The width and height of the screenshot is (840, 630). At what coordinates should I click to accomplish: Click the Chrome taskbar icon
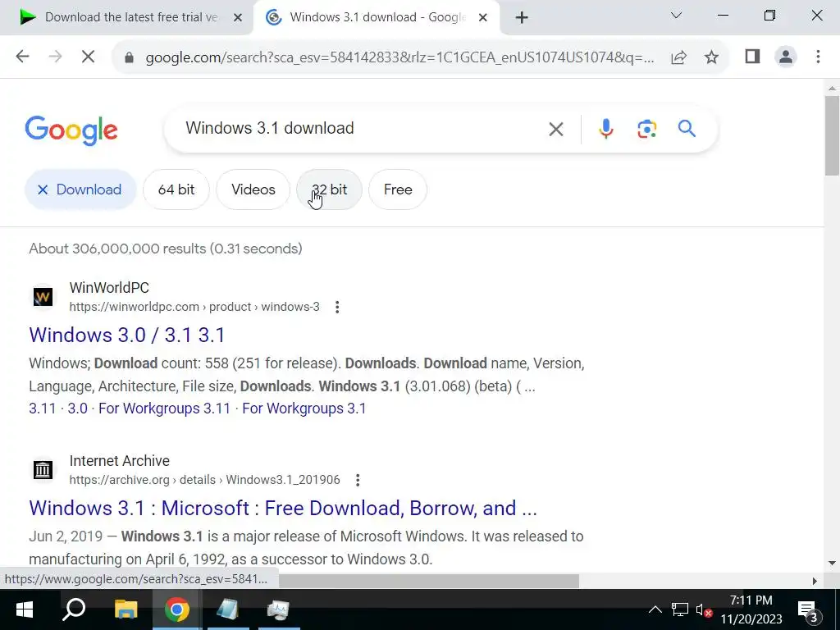tap(177, 609)
